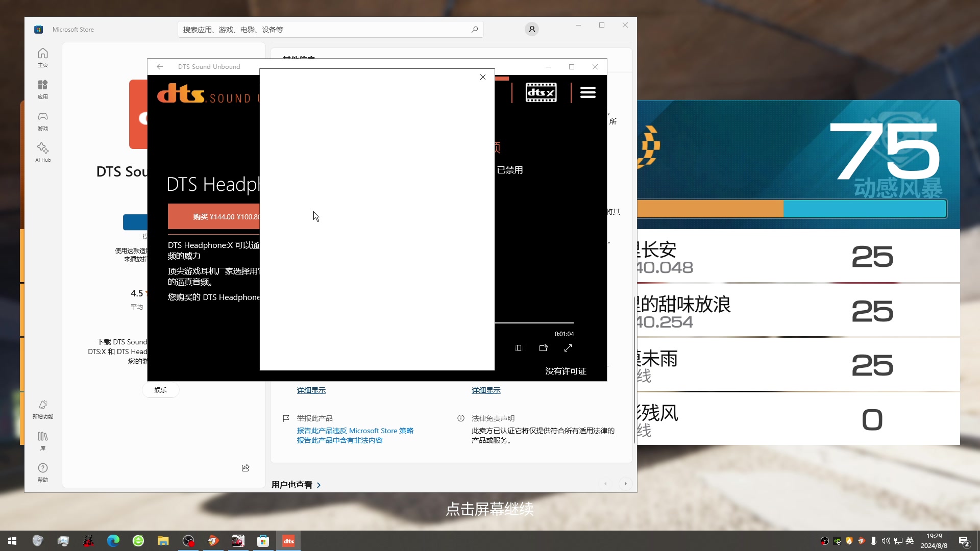Open microphone tray icon
This screenshot has height=551, width=980.
[x=873, y=541]
